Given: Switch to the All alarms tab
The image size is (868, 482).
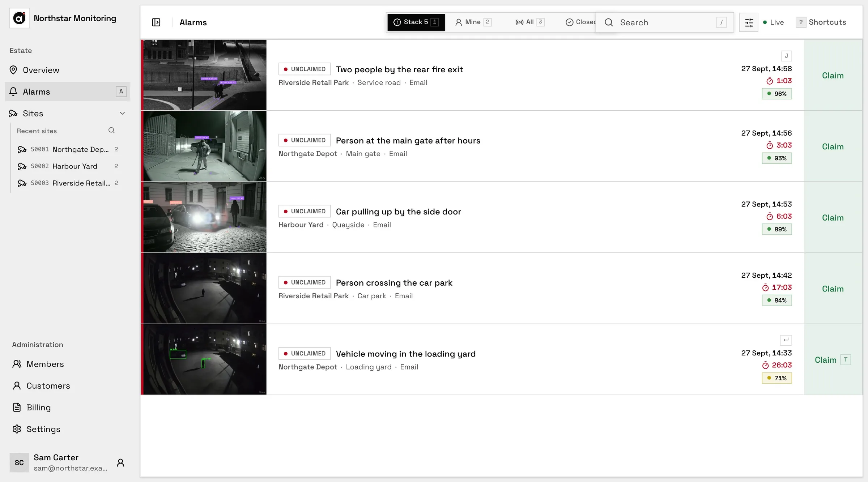Looking at the screenshot, I should point(529,22).
